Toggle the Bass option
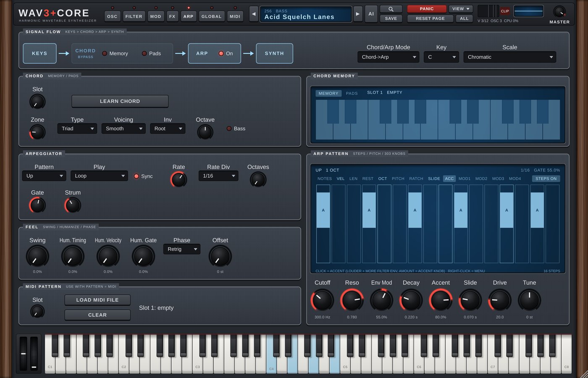The width and height of the screenshot is (588, 378). click(x=236, y=129)
